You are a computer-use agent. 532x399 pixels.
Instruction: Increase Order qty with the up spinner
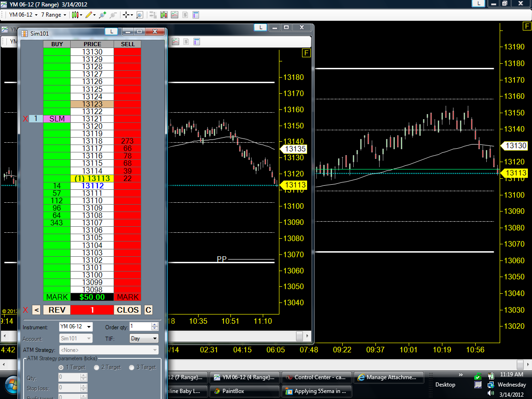(155, 324)
